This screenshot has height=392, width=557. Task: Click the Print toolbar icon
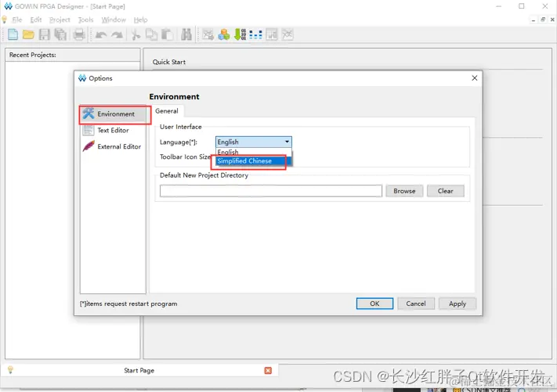(79, 34)
